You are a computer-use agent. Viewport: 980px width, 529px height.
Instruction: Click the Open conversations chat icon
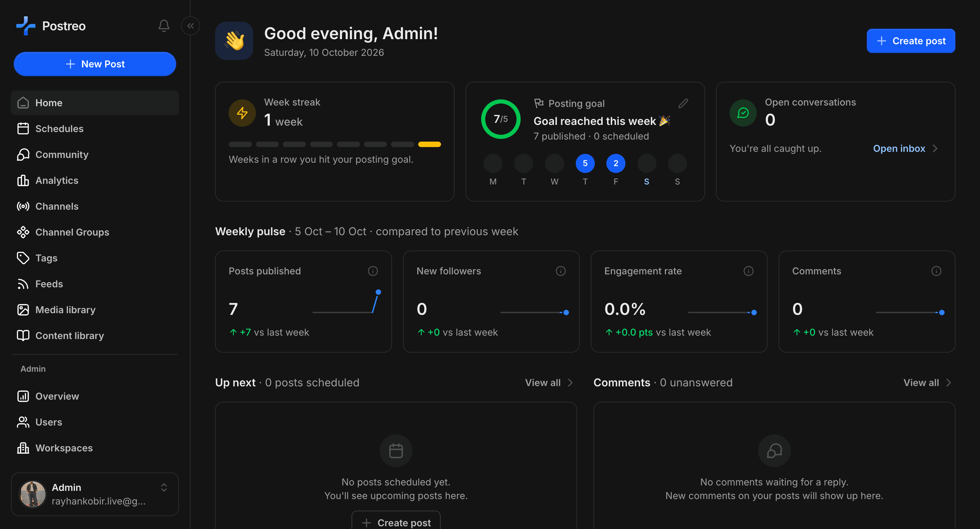pyautogui.click(x=743, y=113)
